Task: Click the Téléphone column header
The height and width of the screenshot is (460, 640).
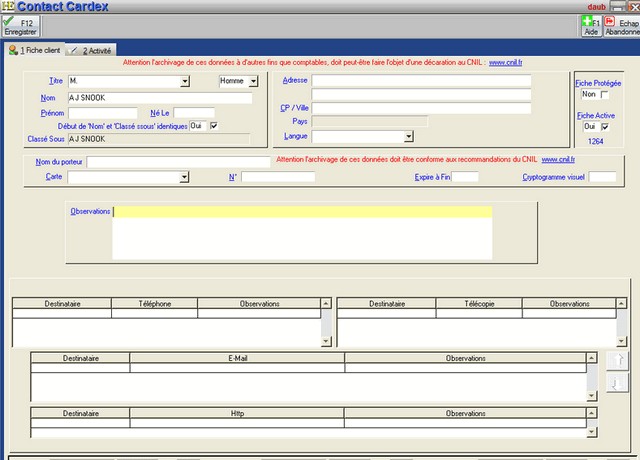Action: (x=154, y=304)
